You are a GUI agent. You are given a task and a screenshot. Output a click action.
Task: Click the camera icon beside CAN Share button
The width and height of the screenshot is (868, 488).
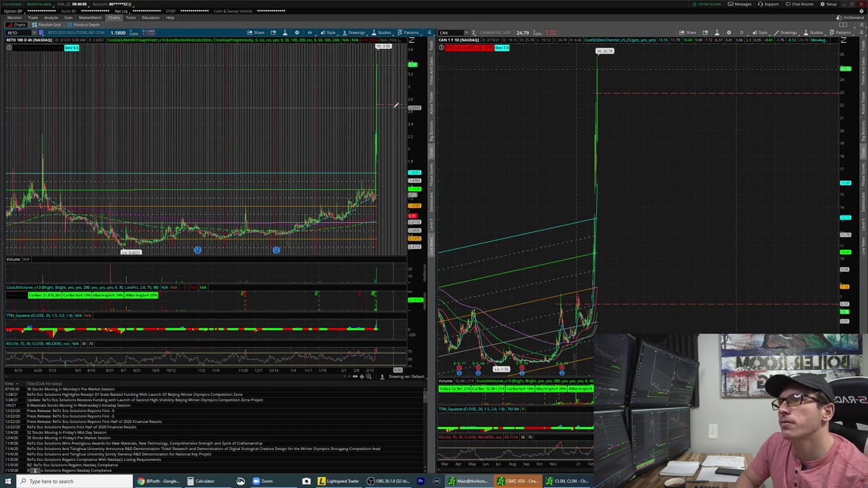click(x=705, y=33)
